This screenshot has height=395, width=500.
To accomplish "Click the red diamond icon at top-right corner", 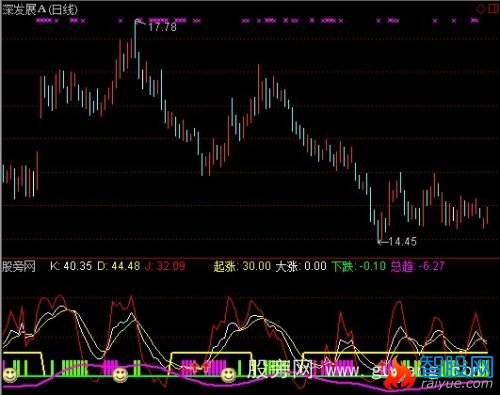I will point(481,9).
